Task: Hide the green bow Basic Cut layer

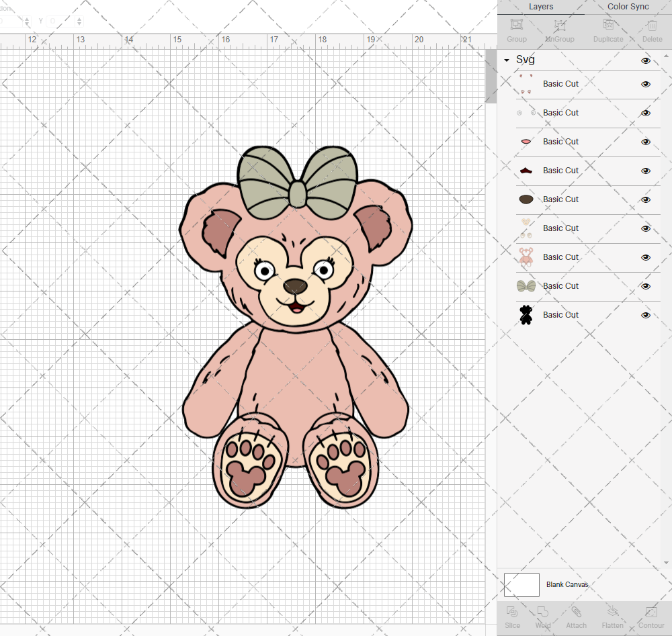Action: point(645,287)
